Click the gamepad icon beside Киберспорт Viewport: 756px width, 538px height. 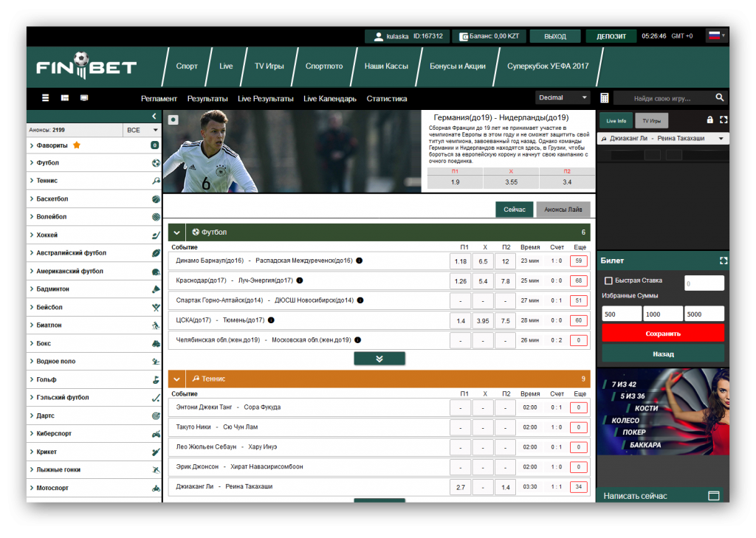click(x=156, y=434)
